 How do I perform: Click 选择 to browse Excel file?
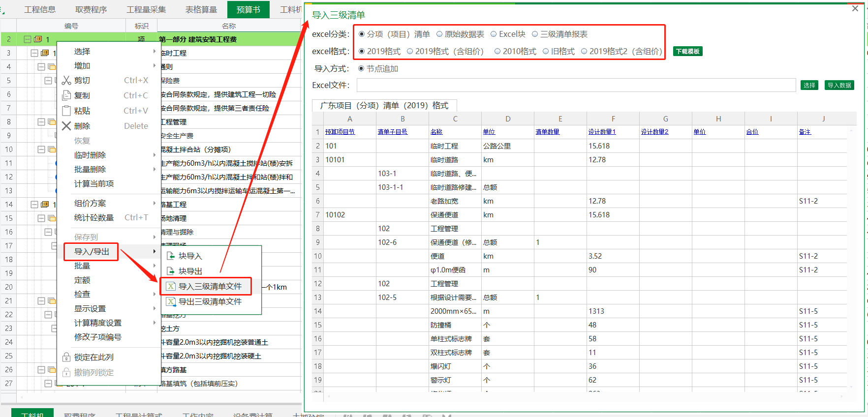pos(809,85)
